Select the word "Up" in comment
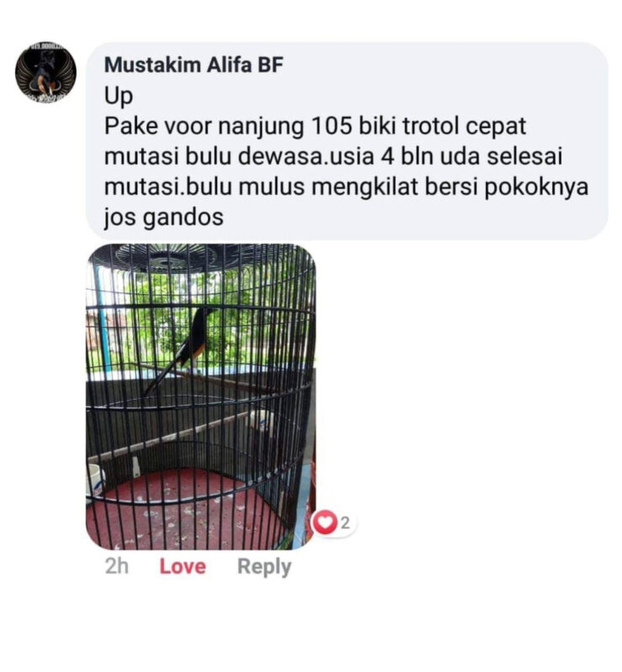 click(x=119, y=97)
